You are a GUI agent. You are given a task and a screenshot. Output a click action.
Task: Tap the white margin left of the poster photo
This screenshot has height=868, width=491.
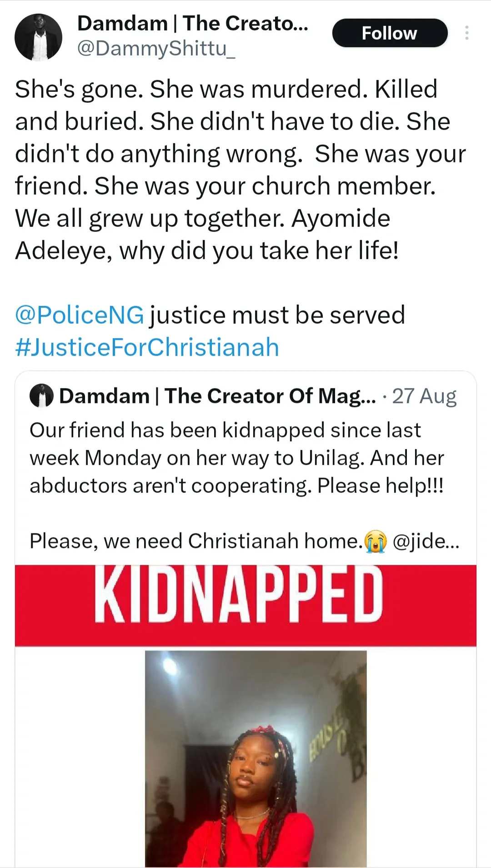[x=80, y=755]
